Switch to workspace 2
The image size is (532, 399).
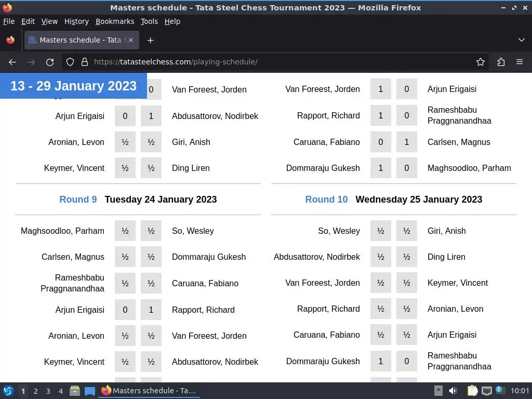point(36,391)
